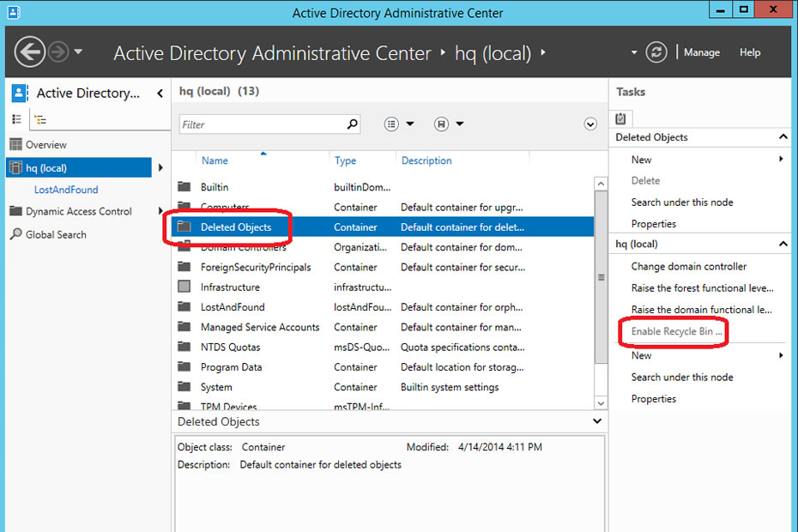Open Properties under hq (local) tasks
This screenshot has width=798, height=532.
654,399
